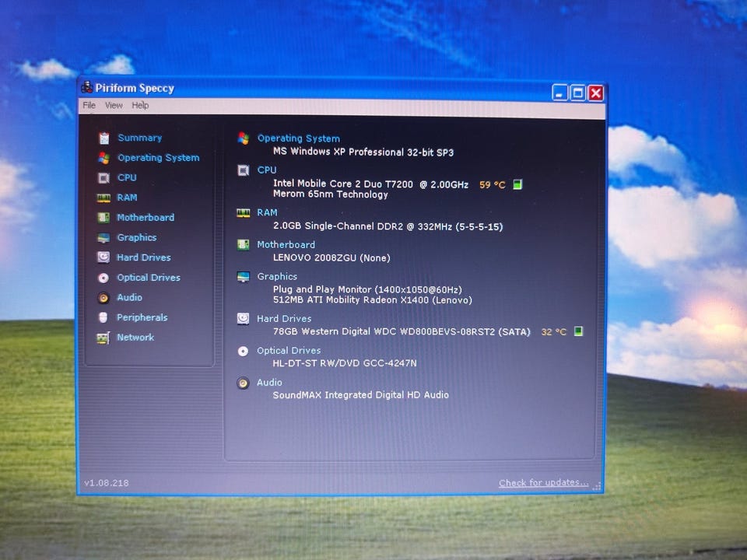Show the Motherboard section from sidebar
The width and height of the screenshot is (747, 560).
[x=146, y=218]
